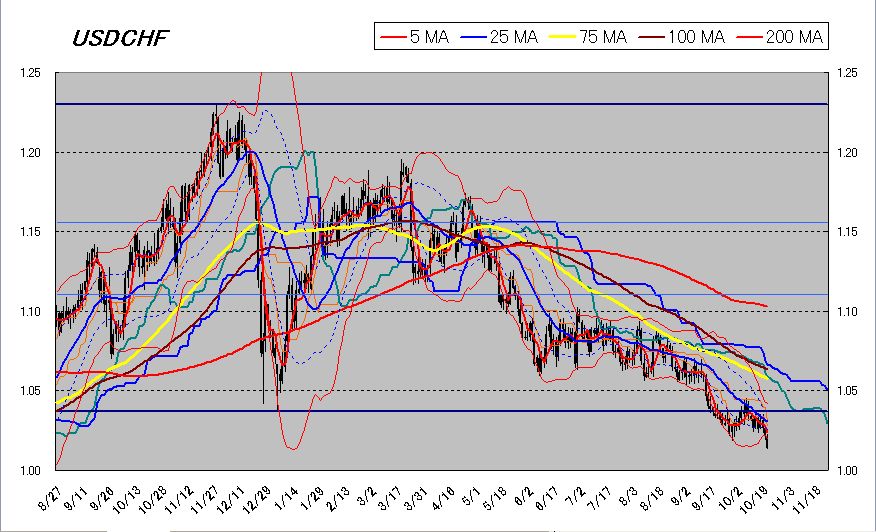Click the 12/11 date label
The height and width of the screenshot is (532, 876).
click(x=229, y=500)
